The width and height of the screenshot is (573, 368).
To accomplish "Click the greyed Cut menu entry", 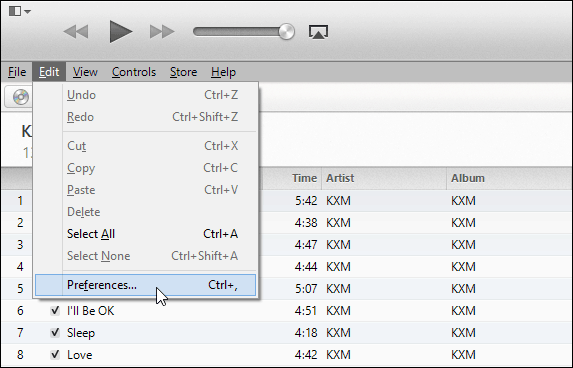I will tap(145, 146).
